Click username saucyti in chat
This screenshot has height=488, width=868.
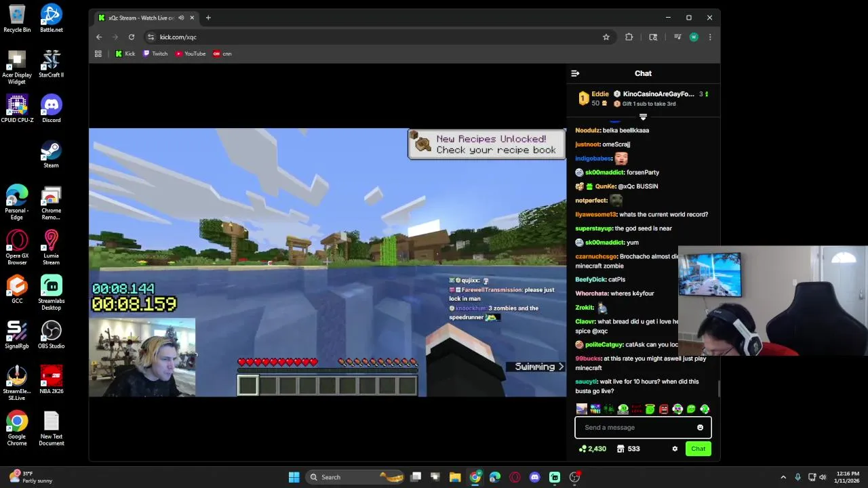(586, 382)
